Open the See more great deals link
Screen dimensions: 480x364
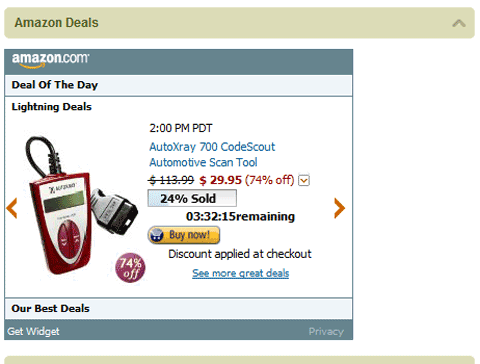coord(241,273)
